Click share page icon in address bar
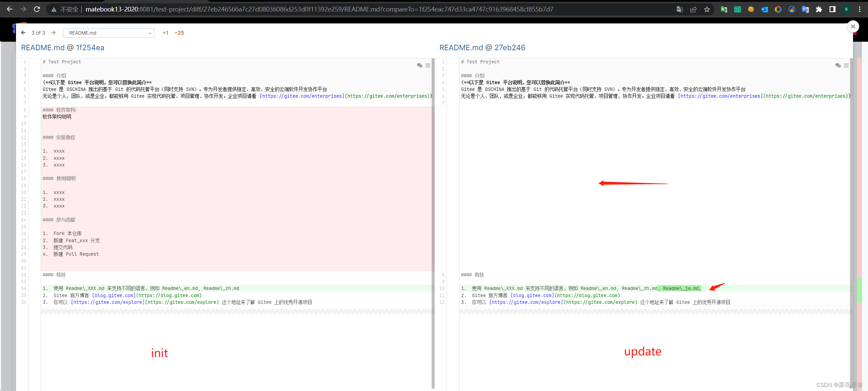868x391 pixels. coord(693,9)
